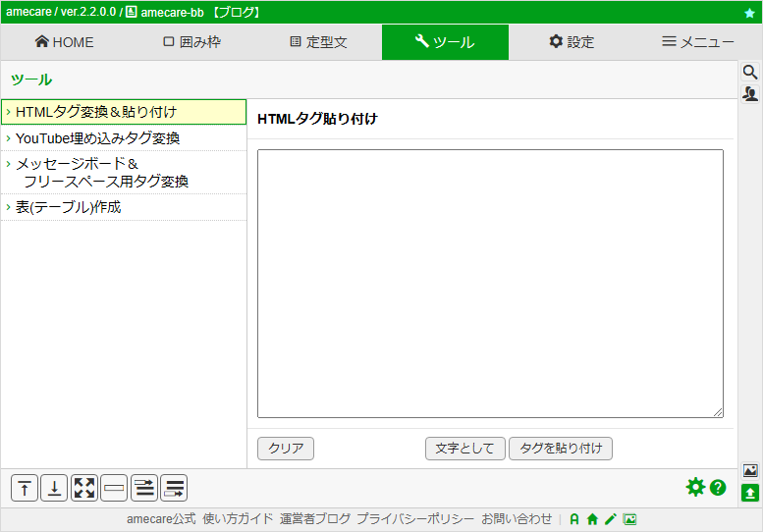
Task: Click the クリア button
Action: [x=286, y=449]
